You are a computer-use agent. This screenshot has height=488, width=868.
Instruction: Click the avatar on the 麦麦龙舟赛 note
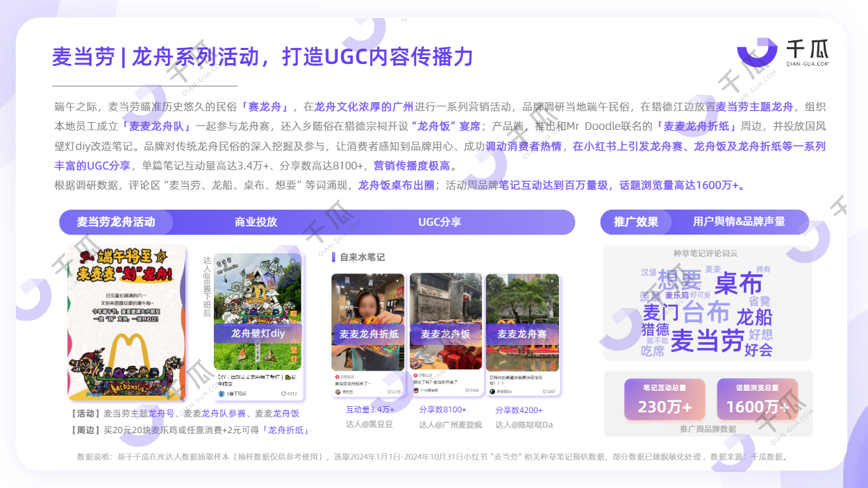[492, 392]
